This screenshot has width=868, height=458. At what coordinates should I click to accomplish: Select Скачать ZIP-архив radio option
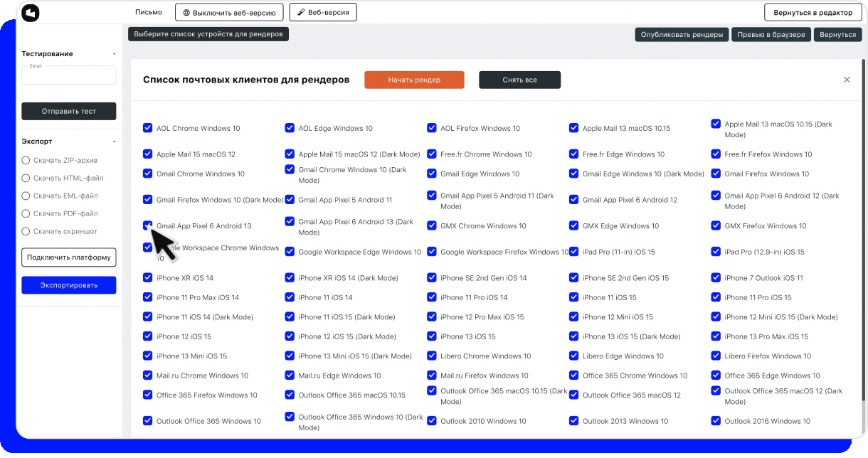(x=26, y=160)
